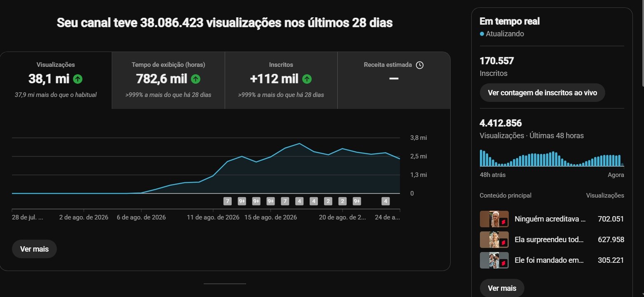
Task: Click Ver mais in the real-time panel
Action: pyautogui.click(x=502, y=288)
